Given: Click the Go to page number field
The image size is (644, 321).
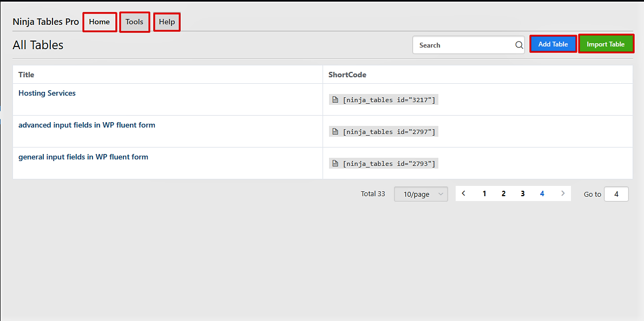Looking at the screenshot, I should point(616,194).
